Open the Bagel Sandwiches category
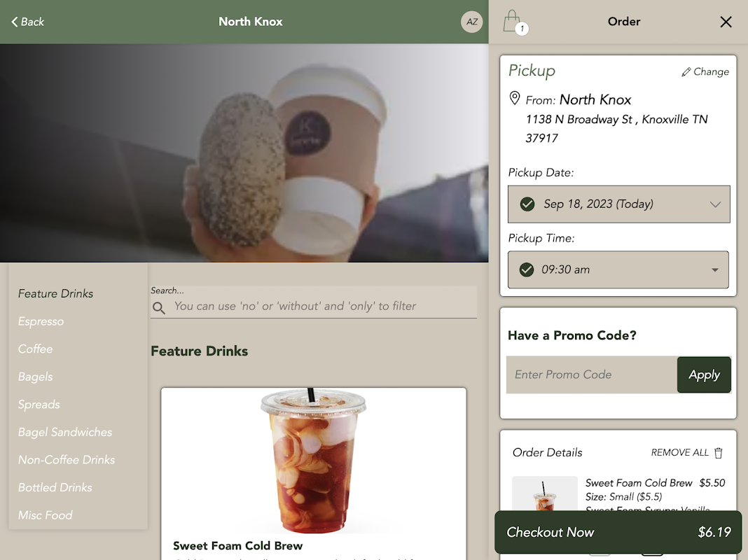 tap(65, 433)
